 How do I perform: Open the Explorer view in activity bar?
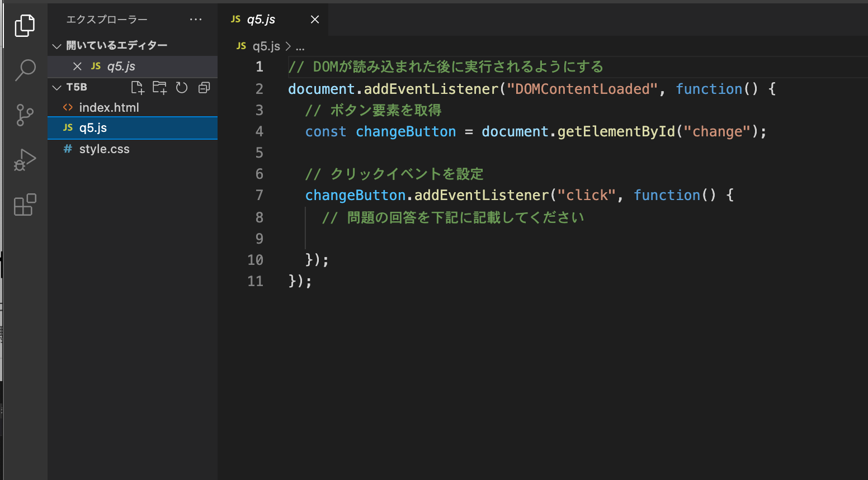click(25, 26)
